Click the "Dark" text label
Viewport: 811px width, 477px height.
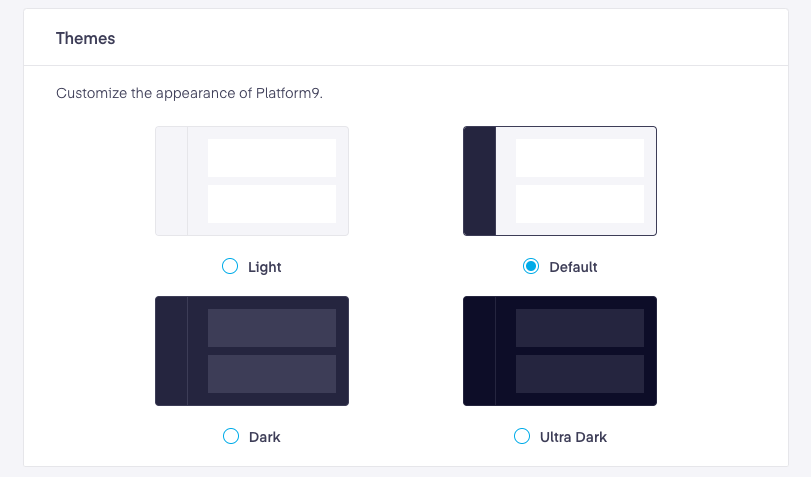[264, 437]
